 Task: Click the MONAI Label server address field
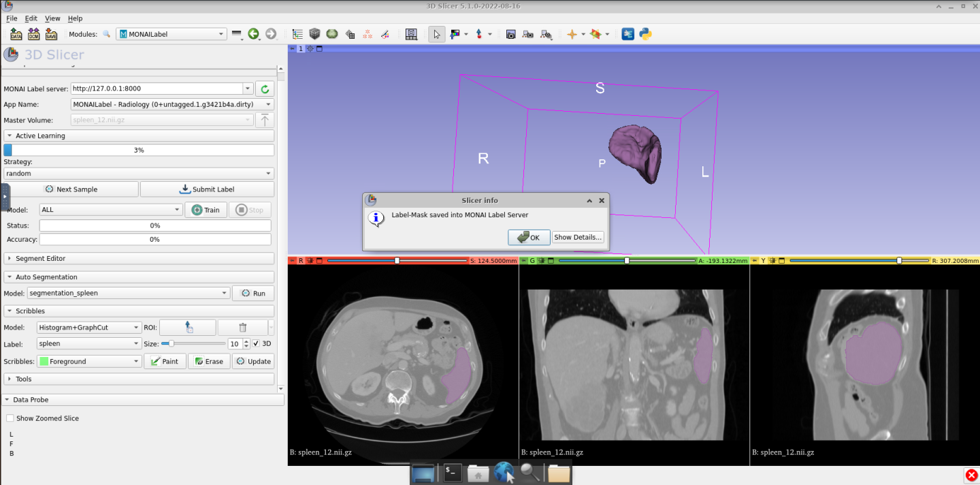point(157,89)
